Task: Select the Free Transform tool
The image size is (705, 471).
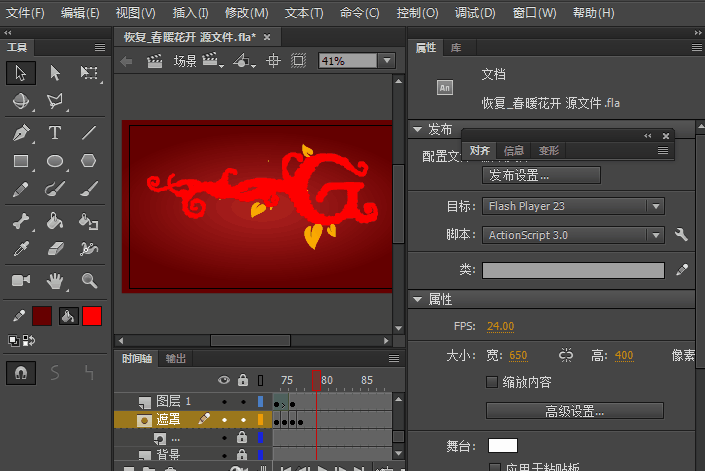Action: (x=89, y=73)
